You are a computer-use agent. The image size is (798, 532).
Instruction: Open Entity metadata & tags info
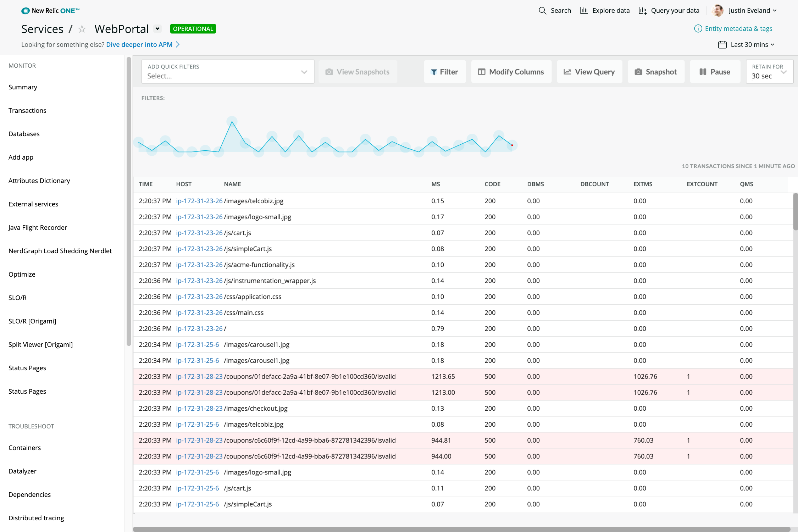[733, 29]
